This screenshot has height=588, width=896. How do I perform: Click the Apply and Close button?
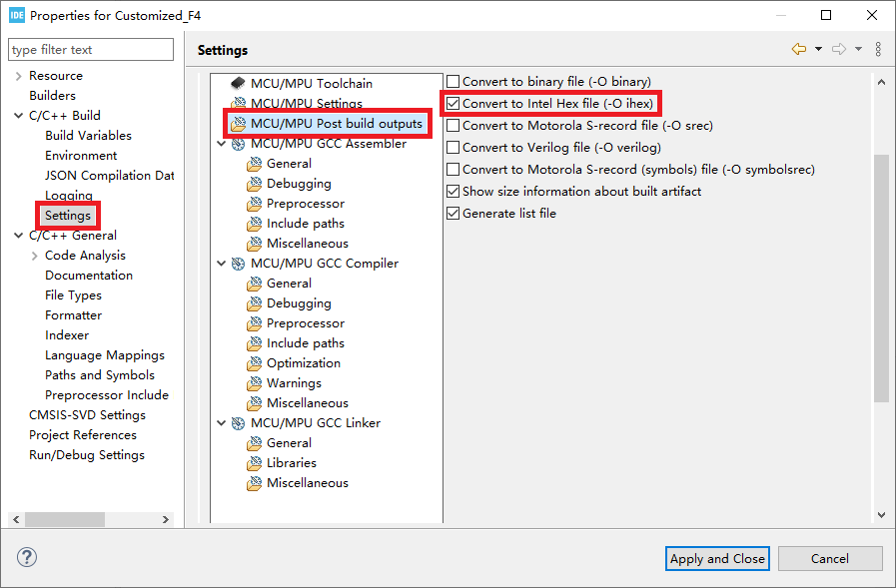click(717, 558)
